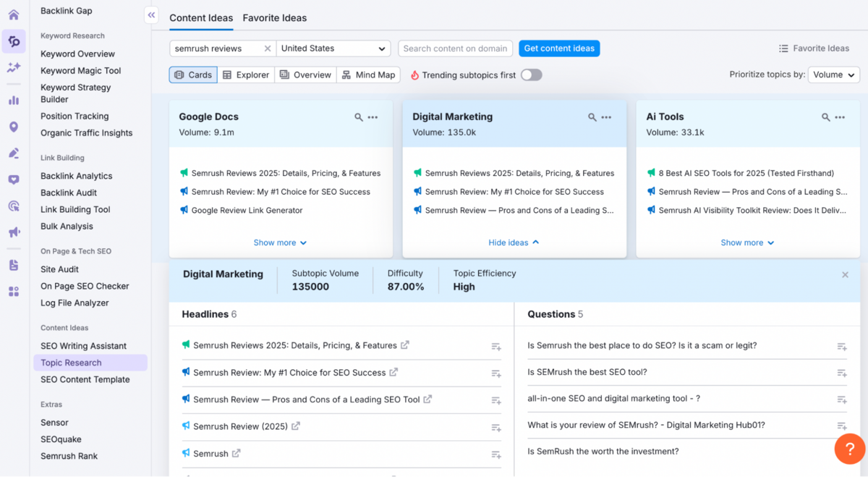Open external link for 'Semrush Review (2025)' headline
The width and height of the screenshot is (868, 477).
pos(295,426)
